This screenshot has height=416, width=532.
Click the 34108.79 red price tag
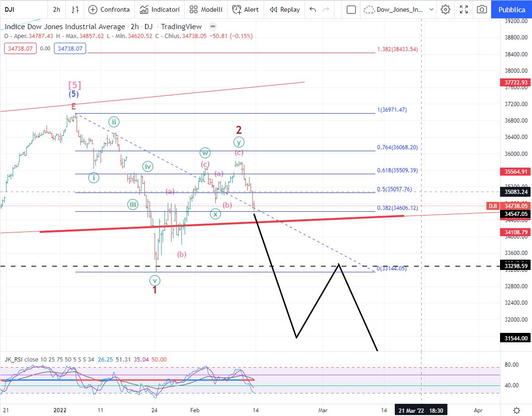click(516, 232)
